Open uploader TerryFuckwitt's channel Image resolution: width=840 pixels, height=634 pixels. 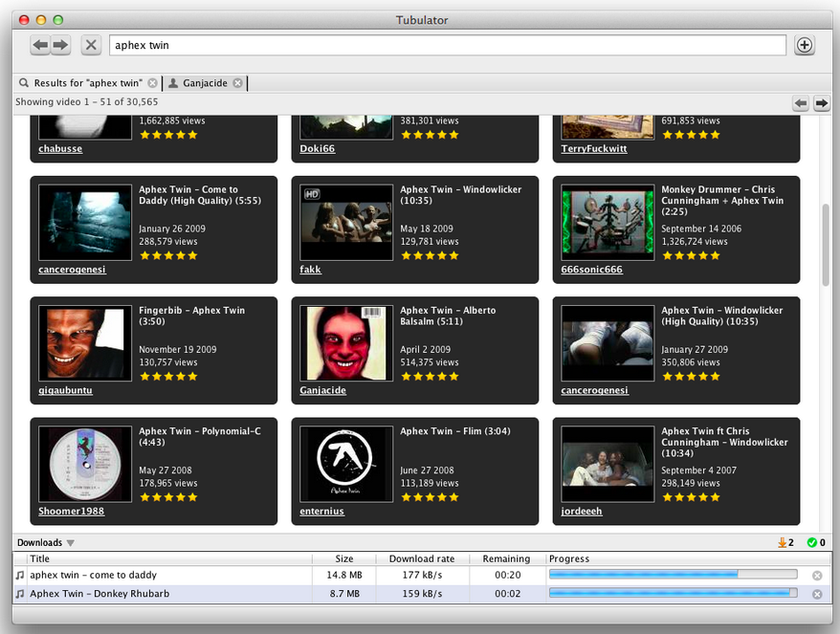coord(593,149)
